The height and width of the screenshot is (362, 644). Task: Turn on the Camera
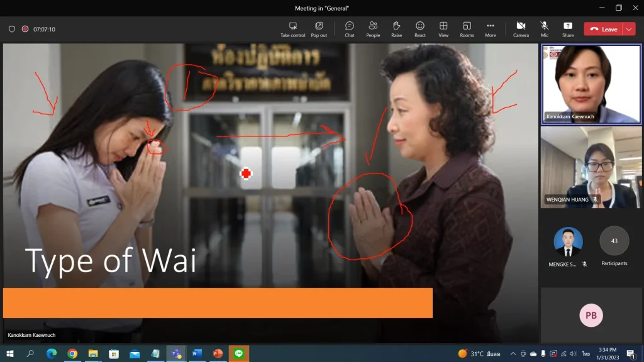click(x=521, y=29)
